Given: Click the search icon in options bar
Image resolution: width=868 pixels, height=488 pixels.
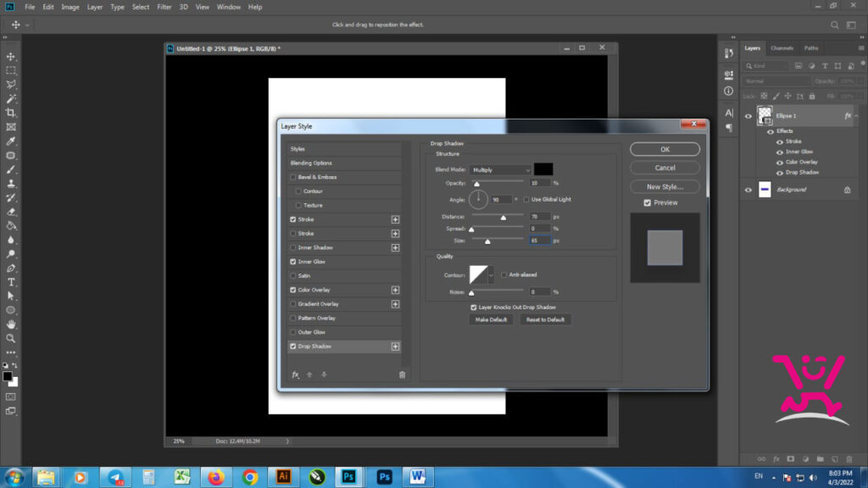Looking at the screenshot, I should tap(834, 25).
